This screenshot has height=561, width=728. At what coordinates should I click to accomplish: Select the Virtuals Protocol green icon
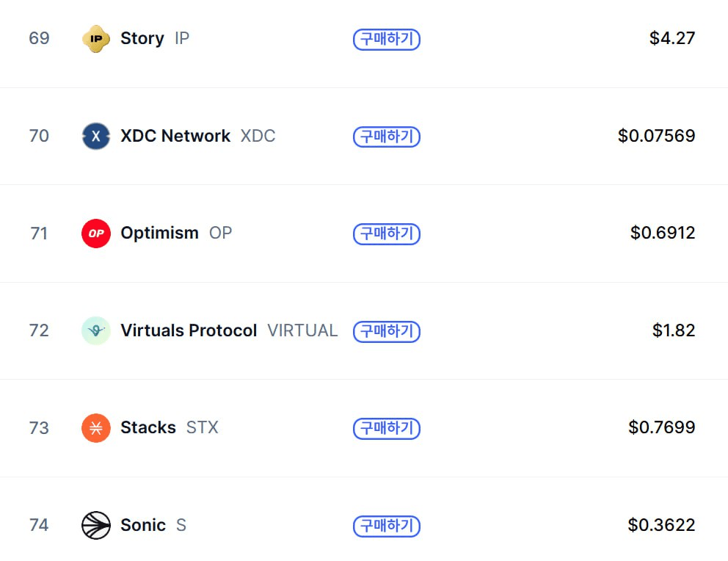pyautogui.click(x=96, y=330)
